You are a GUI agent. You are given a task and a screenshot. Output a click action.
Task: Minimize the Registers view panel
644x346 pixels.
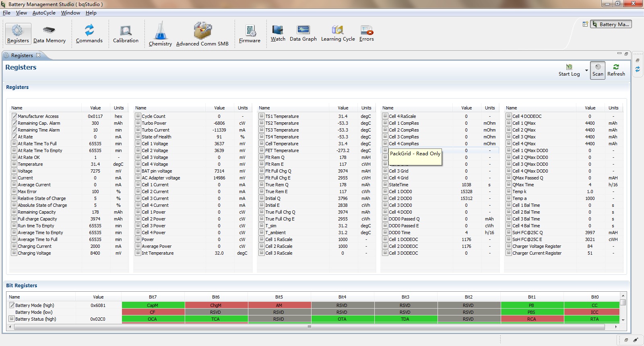(x=619, y=54)
